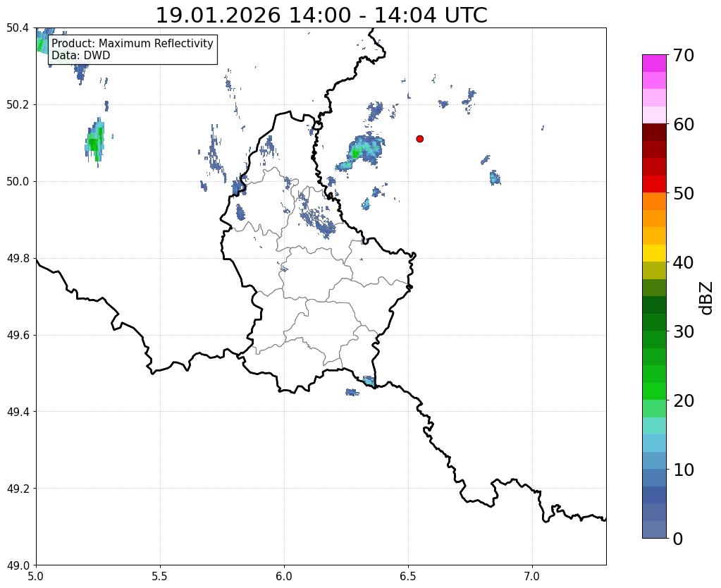Click the longitude label 6.0
Viewport: 721px width, 588px height.
click(284, 577)
